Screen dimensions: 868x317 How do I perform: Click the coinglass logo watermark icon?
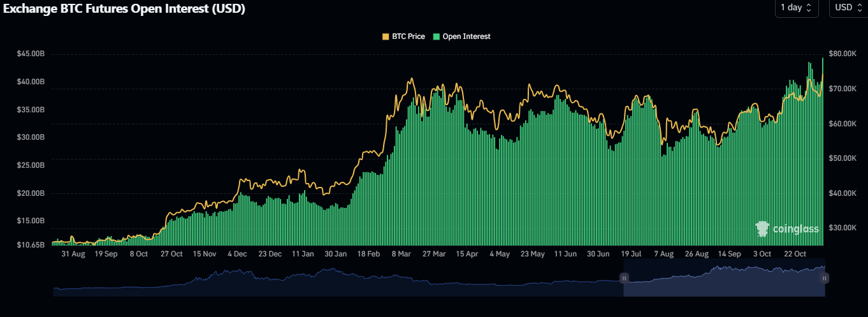tap(762, 229)
